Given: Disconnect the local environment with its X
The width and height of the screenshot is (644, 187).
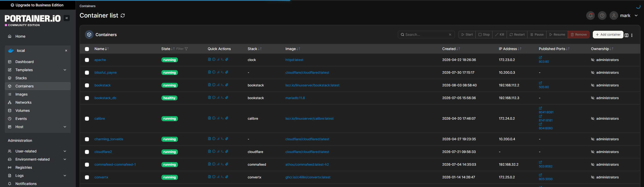Looking at the screenshot, I should click(x=66, y=51).
